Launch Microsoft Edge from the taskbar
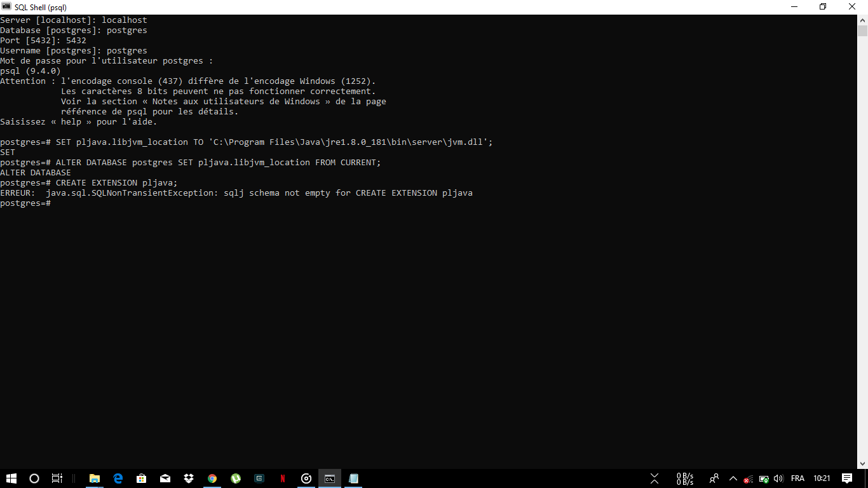This screenshot has height=488, width=868. 118,478
